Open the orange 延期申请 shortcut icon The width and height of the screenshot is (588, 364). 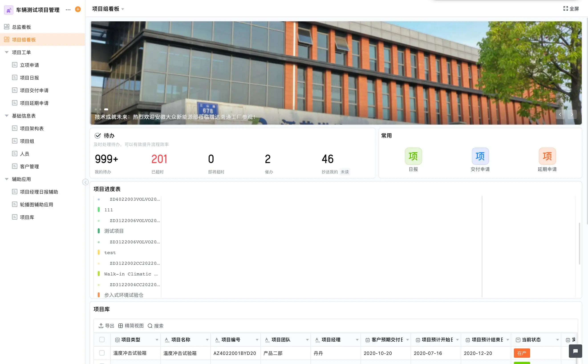tap(547, 156)
